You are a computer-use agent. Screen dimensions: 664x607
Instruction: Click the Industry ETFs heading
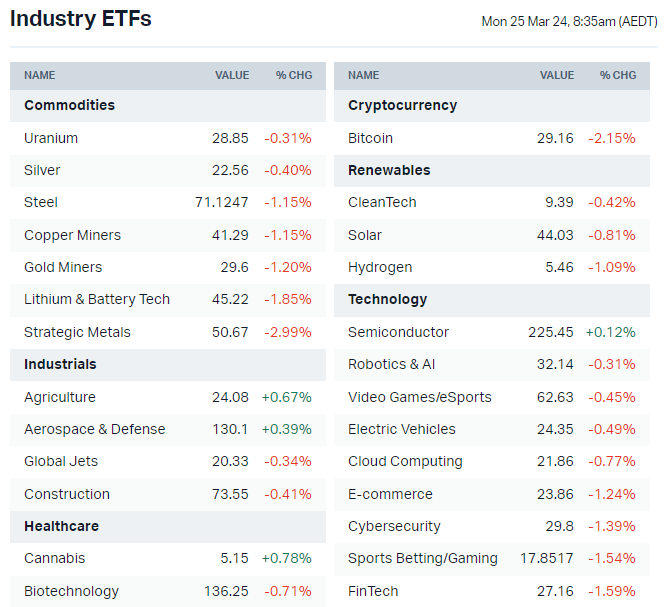click(x=81, y=19)
